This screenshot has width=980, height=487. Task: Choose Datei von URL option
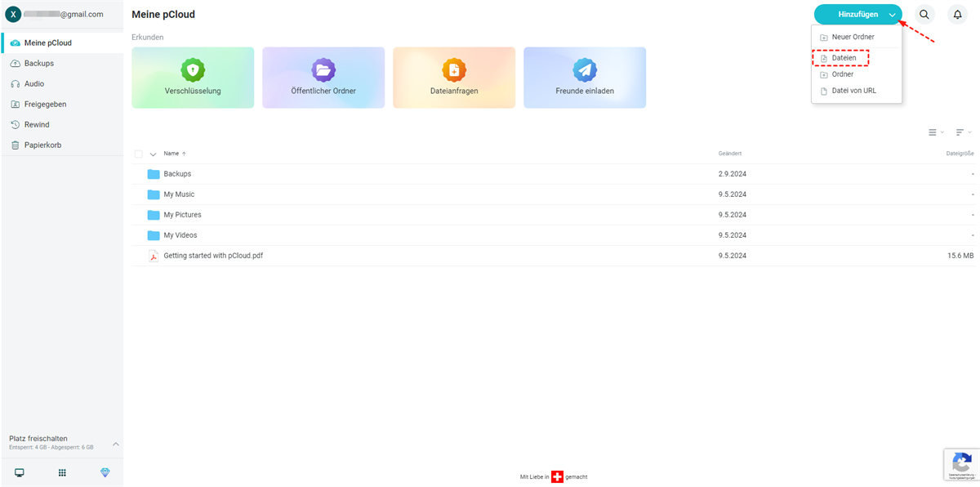pos(856,91)
